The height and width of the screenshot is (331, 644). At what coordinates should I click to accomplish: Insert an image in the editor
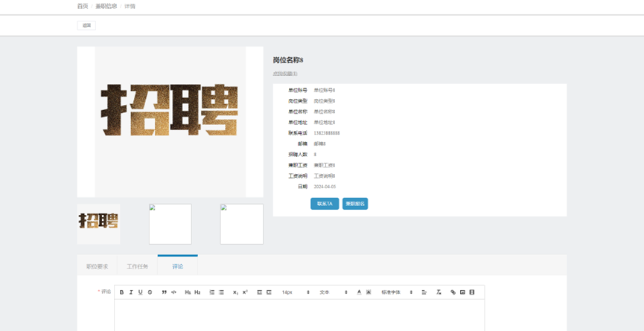click(462, 292)
